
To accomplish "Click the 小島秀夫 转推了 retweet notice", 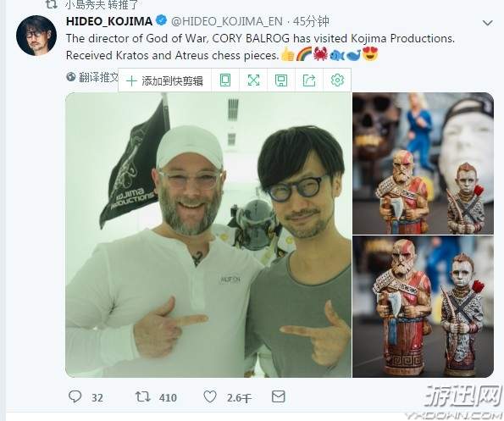I will (102, 4).
